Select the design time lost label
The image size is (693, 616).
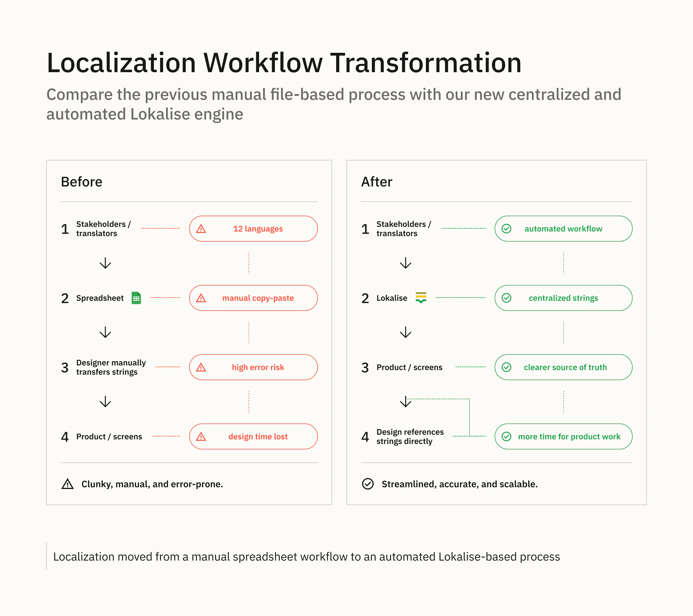click(258, 436)
